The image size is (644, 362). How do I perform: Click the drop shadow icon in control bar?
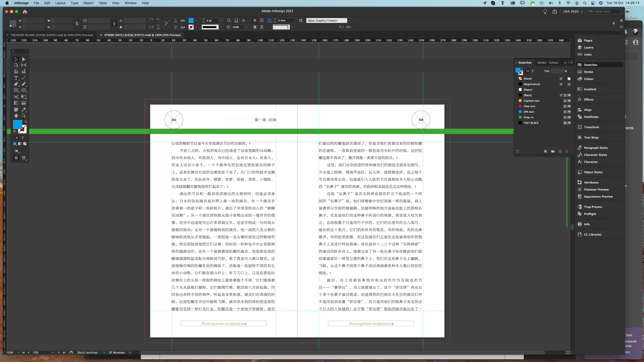pos(236,20)
